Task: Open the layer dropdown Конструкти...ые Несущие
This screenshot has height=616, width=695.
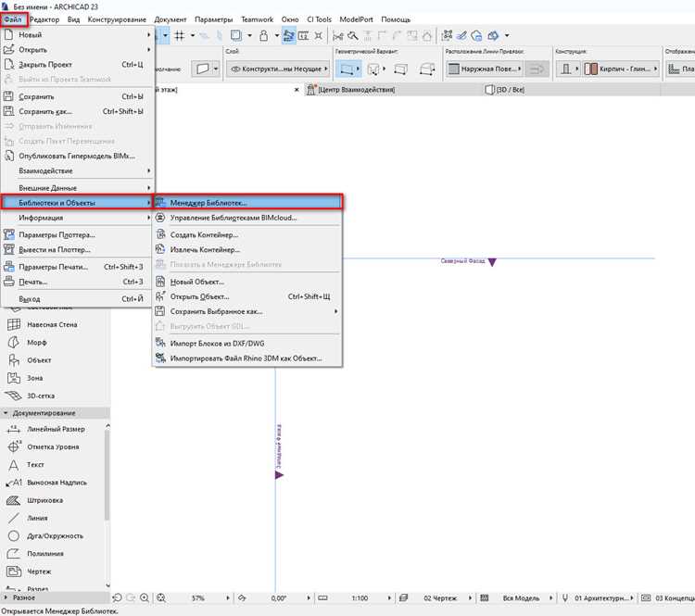Action: tap(278, 69)
